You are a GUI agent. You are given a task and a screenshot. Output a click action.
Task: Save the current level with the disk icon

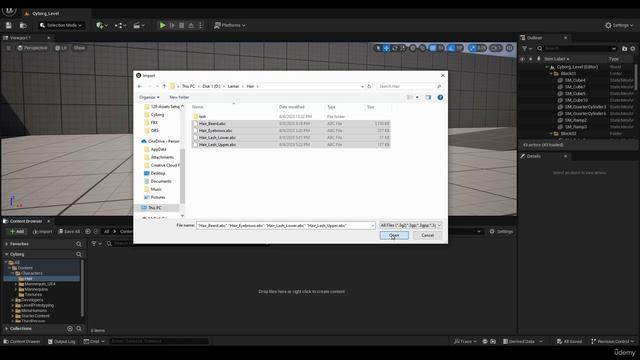pyautogui.click(x=9, y=25)
